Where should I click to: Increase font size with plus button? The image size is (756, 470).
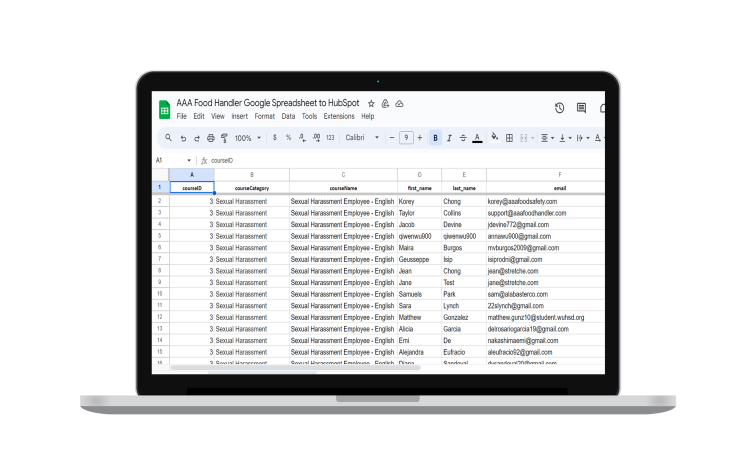tap(420, 138)
